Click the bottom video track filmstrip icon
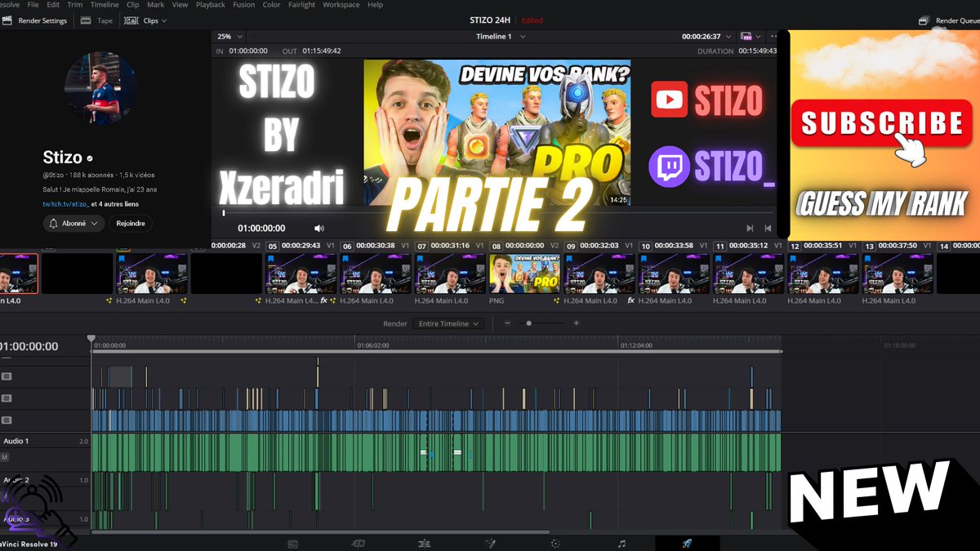 pyautogui.click(x=7, y=420)
